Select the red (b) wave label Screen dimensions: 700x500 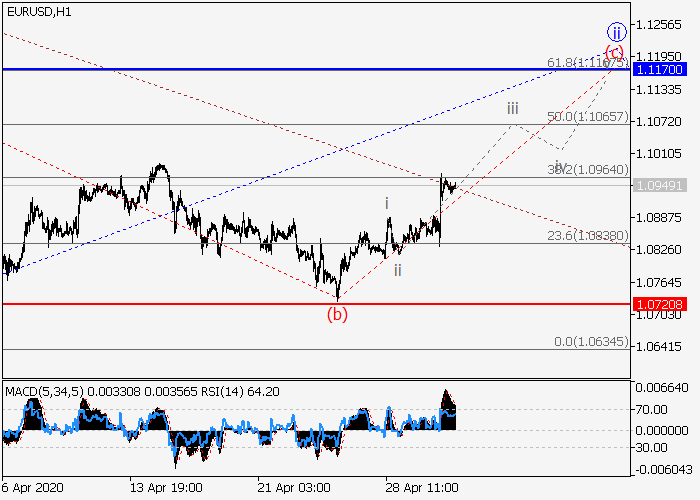(x=338, y=315)
